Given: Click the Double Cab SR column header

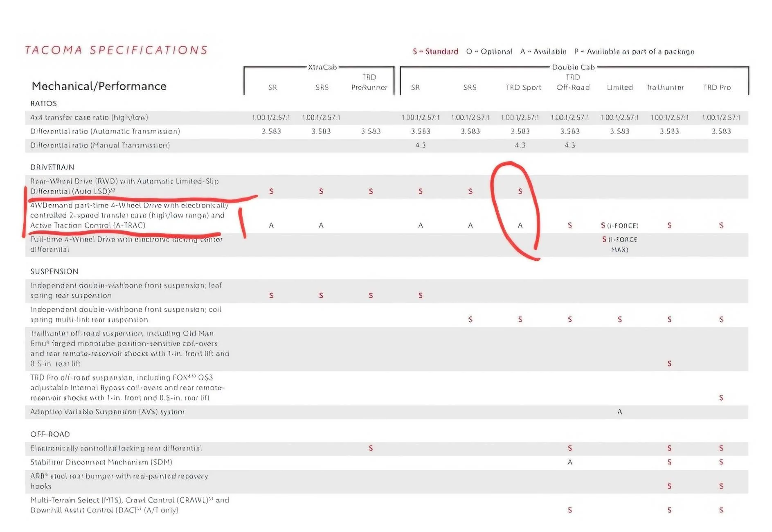Looking at the screenshot, I should (415, 87).
